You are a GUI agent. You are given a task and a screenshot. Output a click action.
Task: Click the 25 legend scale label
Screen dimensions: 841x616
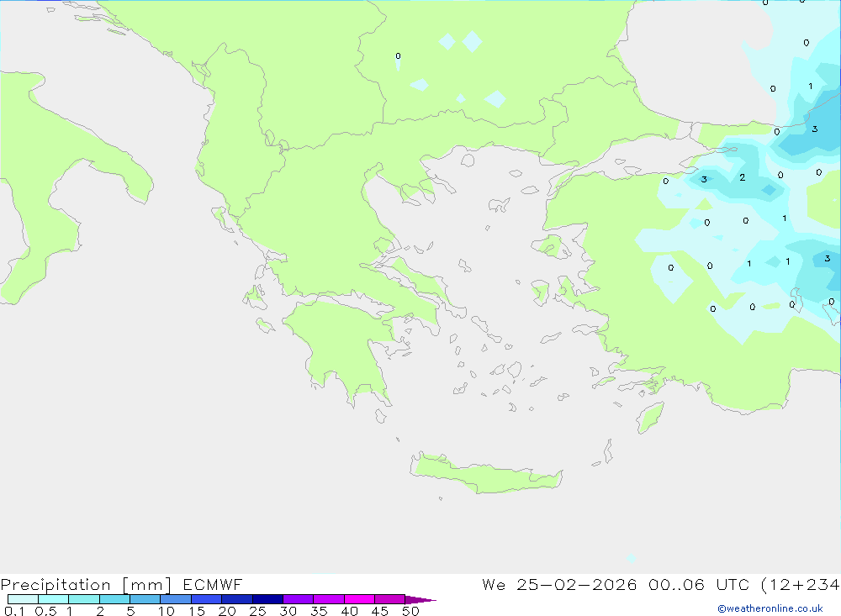257,611
